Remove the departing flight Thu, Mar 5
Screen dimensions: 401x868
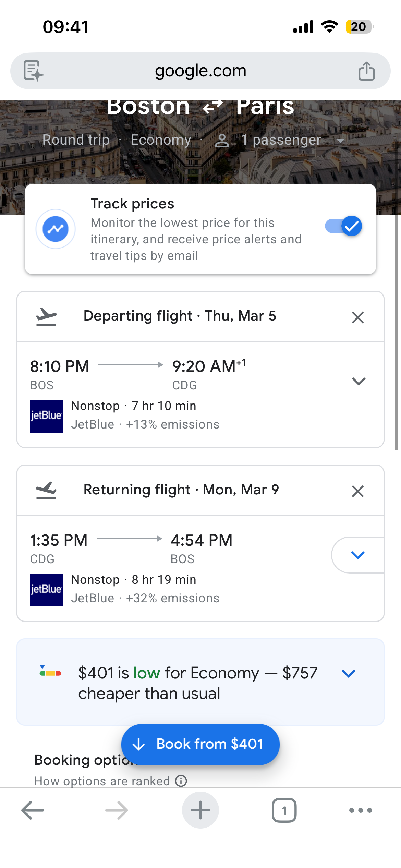(x=357, y=317)
